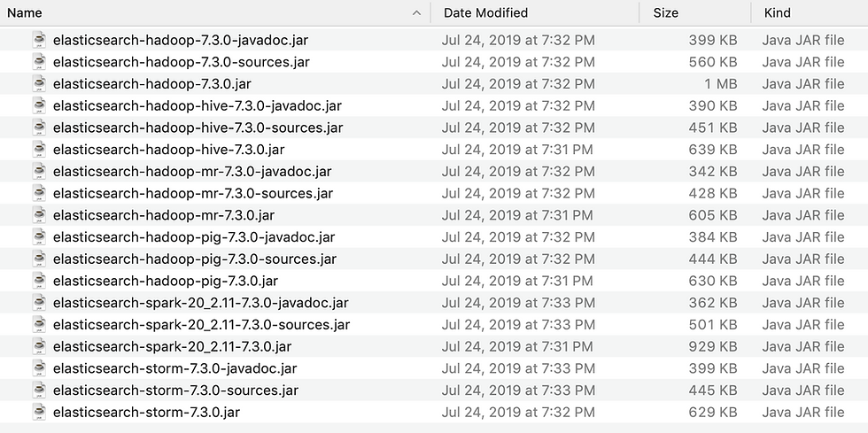868x433 pixels.
Task: Click the elasticsearch-storm-7.3.0-sources.jar icon
Action: [39, 390]
